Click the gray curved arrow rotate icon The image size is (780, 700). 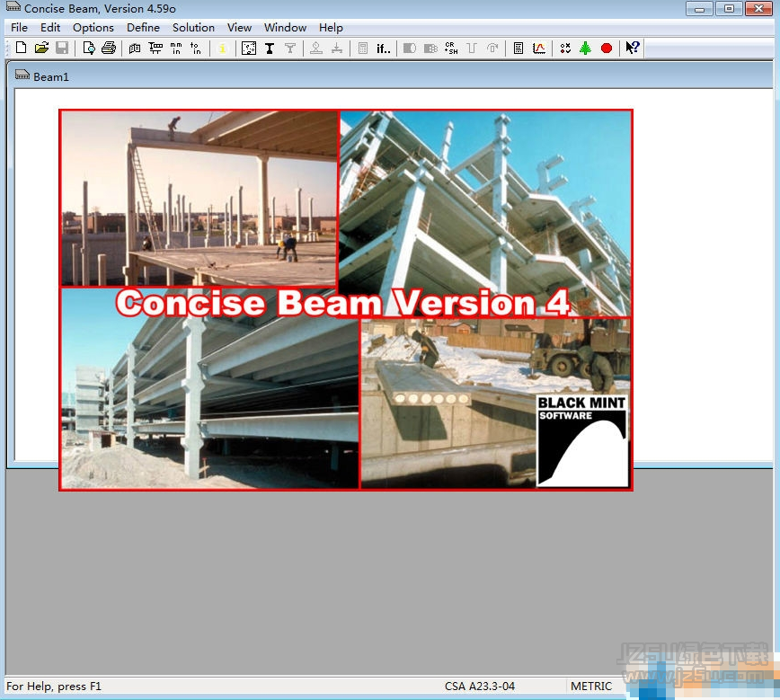[x=492, y=49]
